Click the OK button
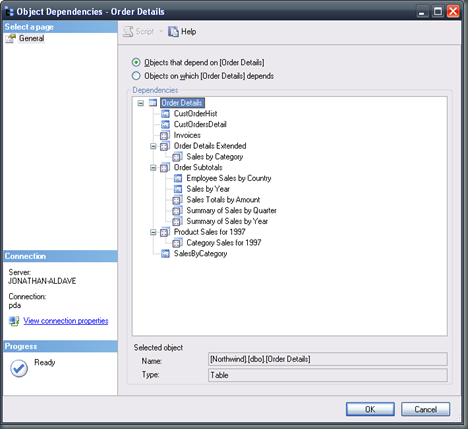This screenshot has width=468, height=429. [x=370, y=409]
